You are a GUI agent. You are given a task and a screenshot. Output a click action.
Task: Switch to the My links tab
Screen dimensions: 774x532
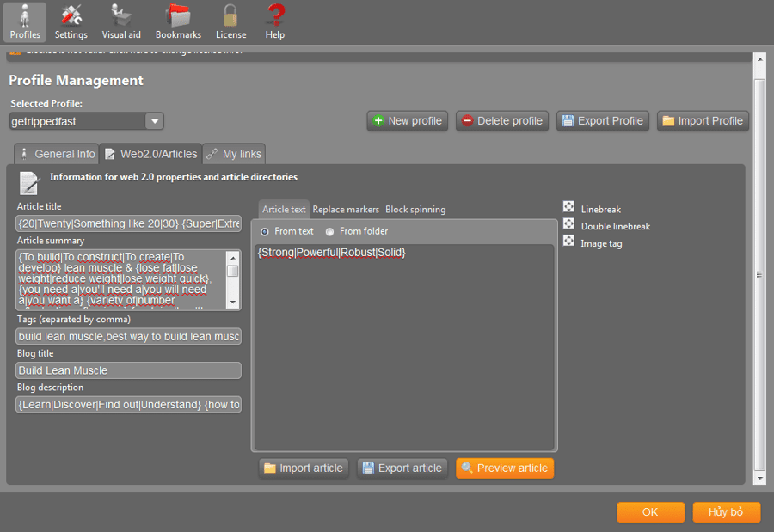click(234, 154)
